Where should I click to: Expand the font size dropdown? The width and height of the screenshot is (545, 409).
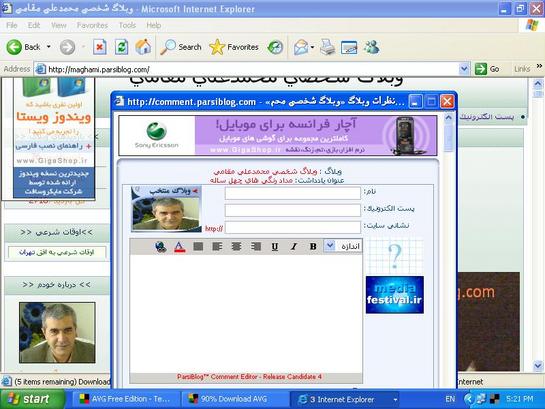329,245
